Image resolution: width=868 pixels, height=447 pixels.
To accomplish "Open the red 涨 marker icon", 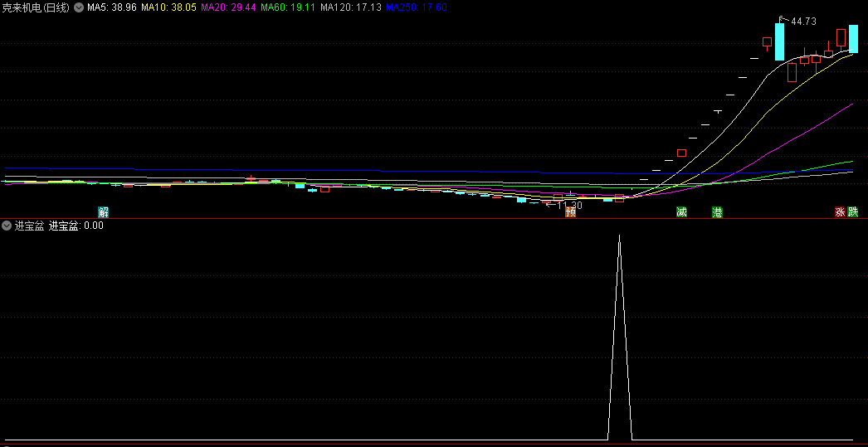I will (841, 211).
